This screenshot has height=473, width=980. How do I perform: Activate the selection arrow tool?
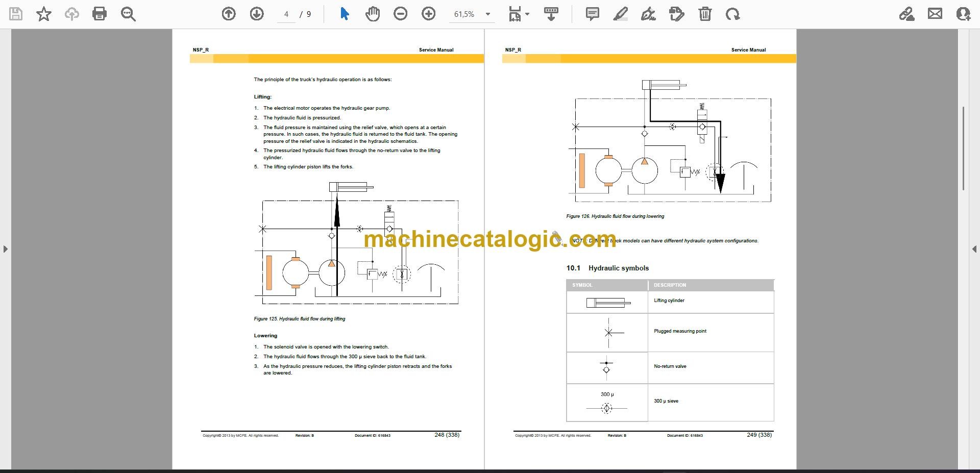point(345,14)
